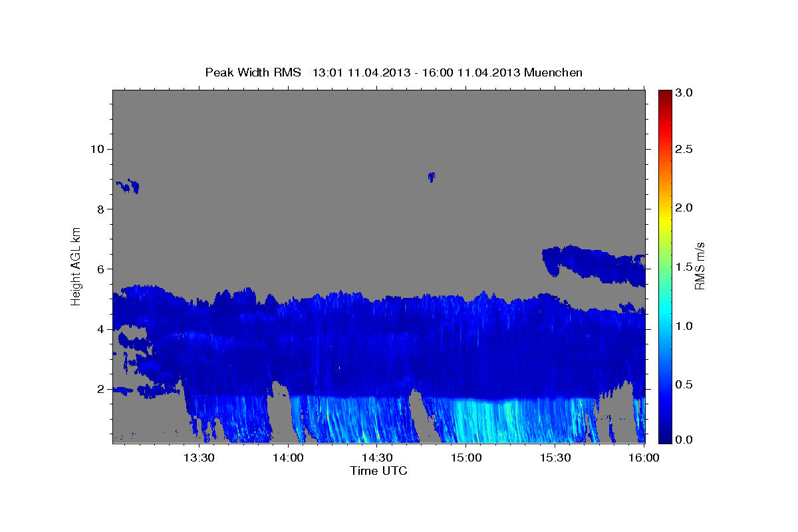Screen dimensions: 798x532
Task: Click the colorbar value '0.5'
Action: [685, 384]
